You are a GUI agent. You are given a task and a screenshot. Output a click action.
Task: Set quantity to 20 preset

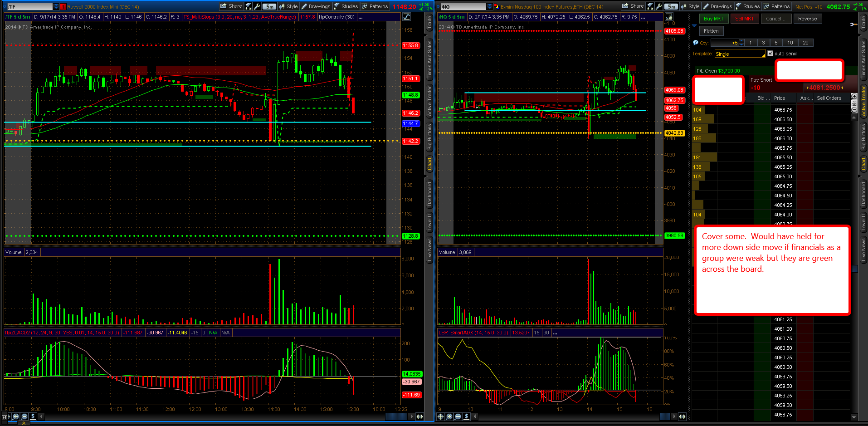(x=806, y=43)
